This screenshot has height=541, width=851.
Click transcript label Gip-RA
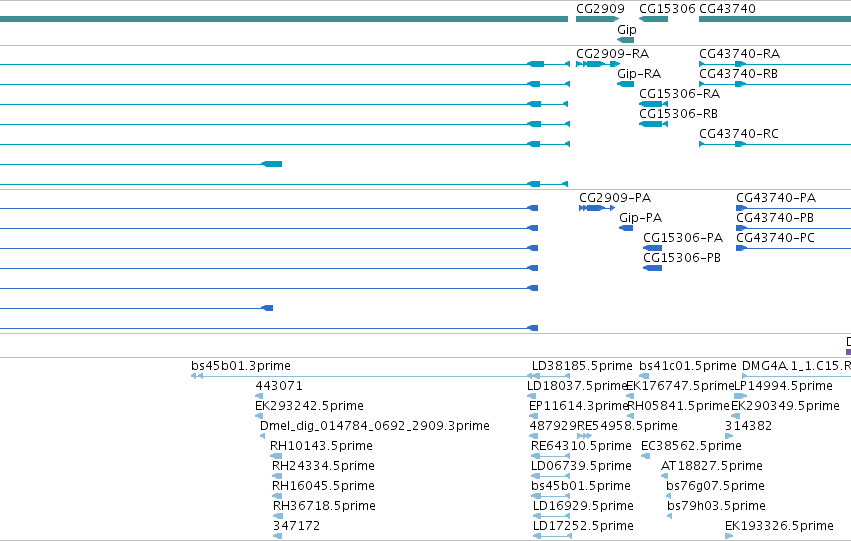tap(639, 74)
